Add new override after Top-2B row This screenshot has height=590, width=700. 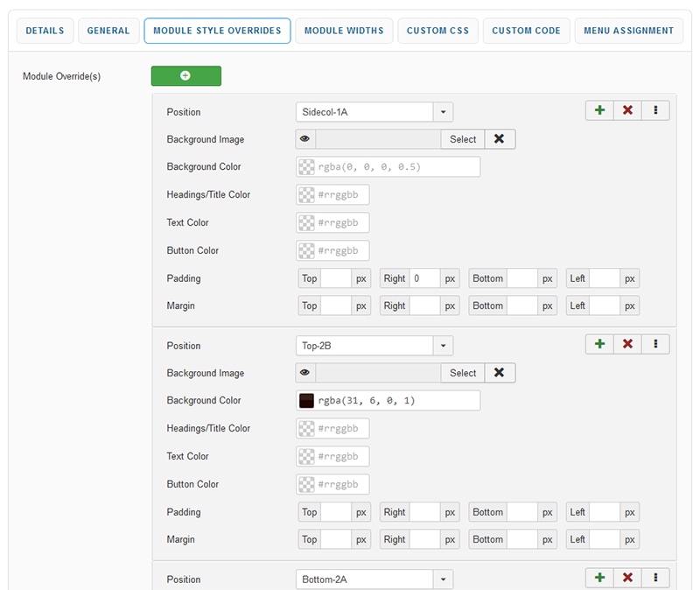pyautogui.click(x=599, y=345)
